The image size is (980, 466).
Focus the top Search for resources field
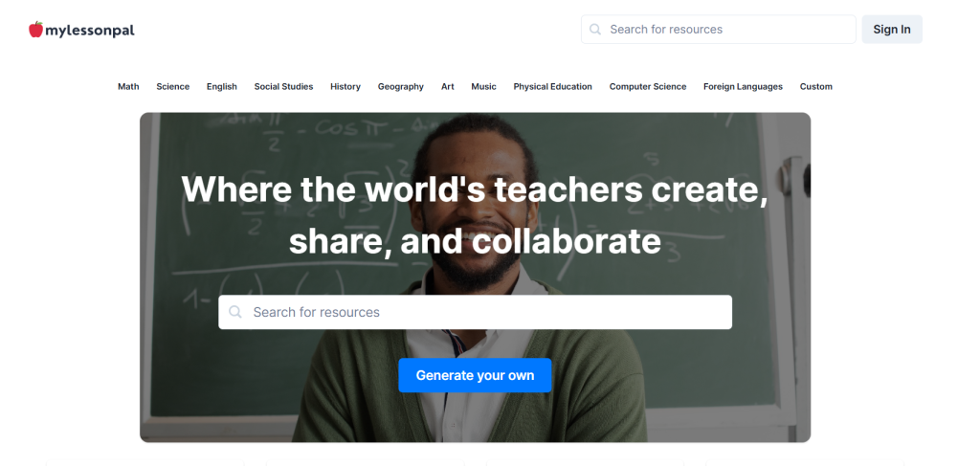(727, 30)
